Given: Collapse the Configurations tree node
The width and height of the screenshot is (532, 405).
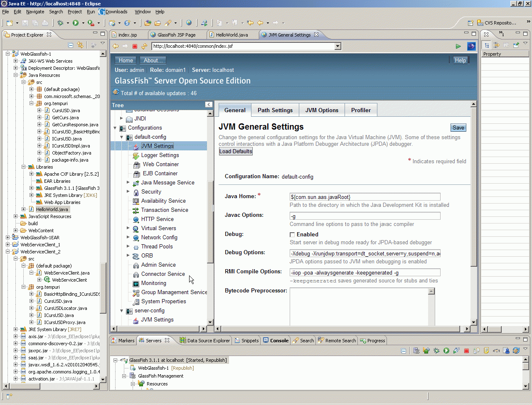Looking at the screenshot, I should click(115, 128).
